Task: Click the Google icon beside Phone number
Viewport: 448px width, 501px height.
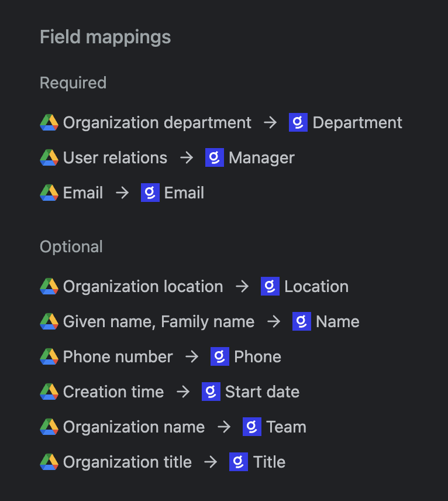Action: pyautogui.click(x=49, y=357)
